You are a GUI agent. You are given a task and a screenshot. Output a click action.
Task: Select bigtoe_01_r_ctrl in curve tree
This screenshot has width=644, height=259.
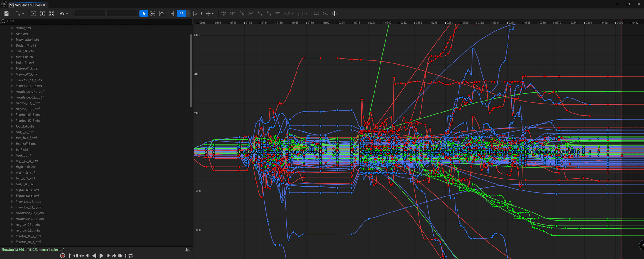(27, 190)
